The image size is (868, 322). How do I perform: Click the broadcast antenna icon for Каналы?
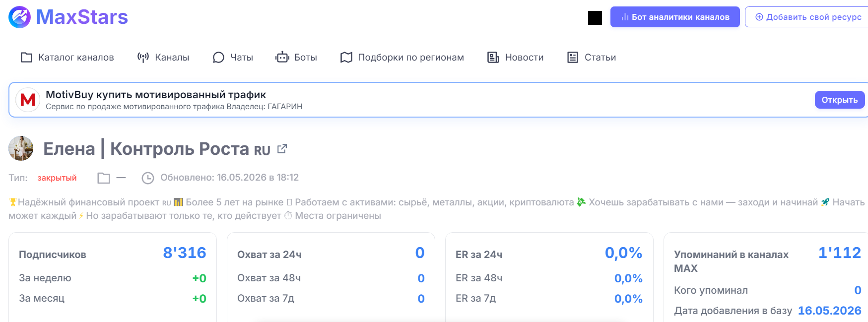tap(143, 58)
